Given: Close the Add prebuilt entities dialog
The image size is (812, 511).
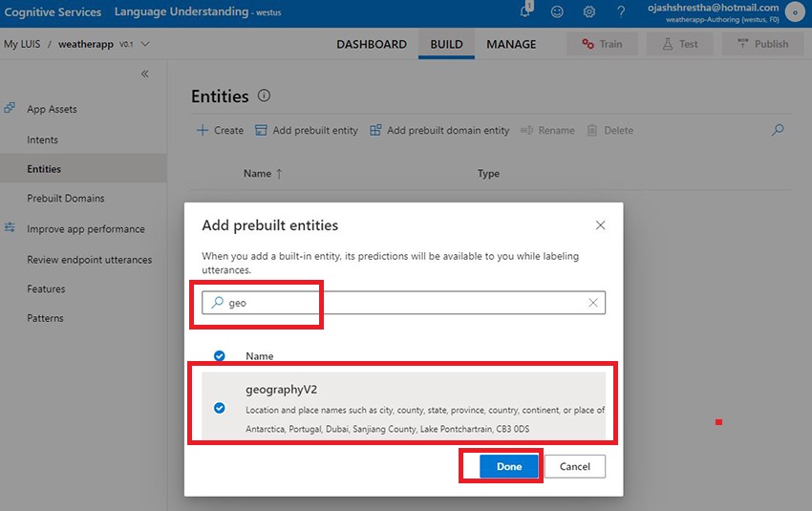Looking at the screenshot, I should 600,225.
